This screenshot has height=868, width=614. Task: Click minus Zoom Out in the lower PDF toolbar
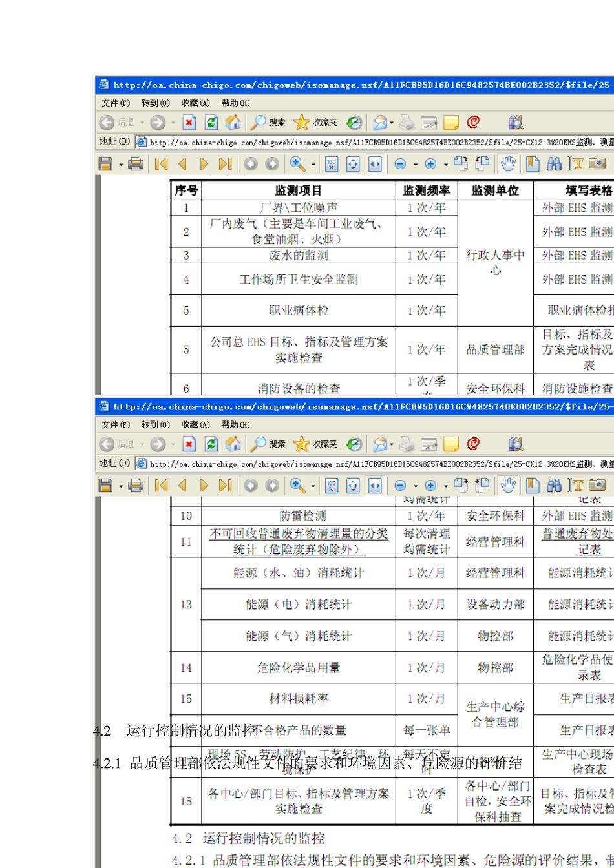400,486
